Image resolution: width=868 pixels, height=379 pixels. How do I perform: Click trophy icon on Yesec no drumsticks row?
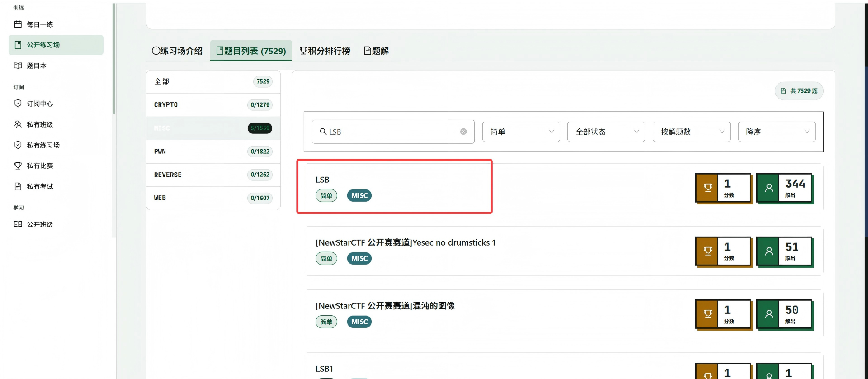(708, 251)
